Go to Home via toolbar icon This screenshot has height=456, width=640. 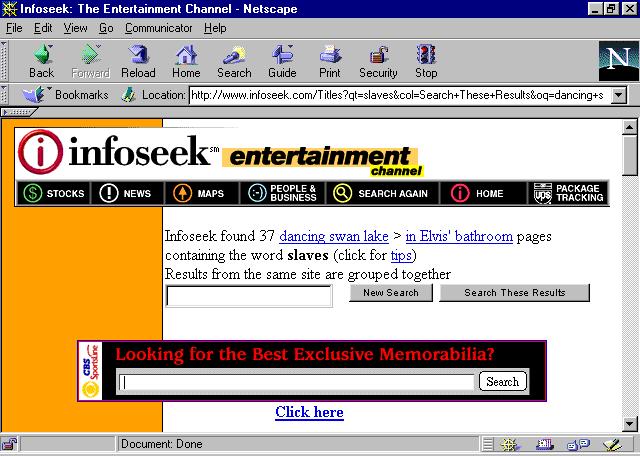(186, 61)
